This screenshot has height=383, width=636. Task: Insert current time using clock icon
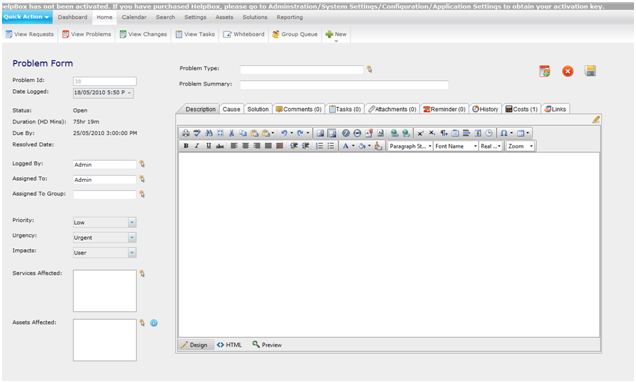(x=489, y=133)
